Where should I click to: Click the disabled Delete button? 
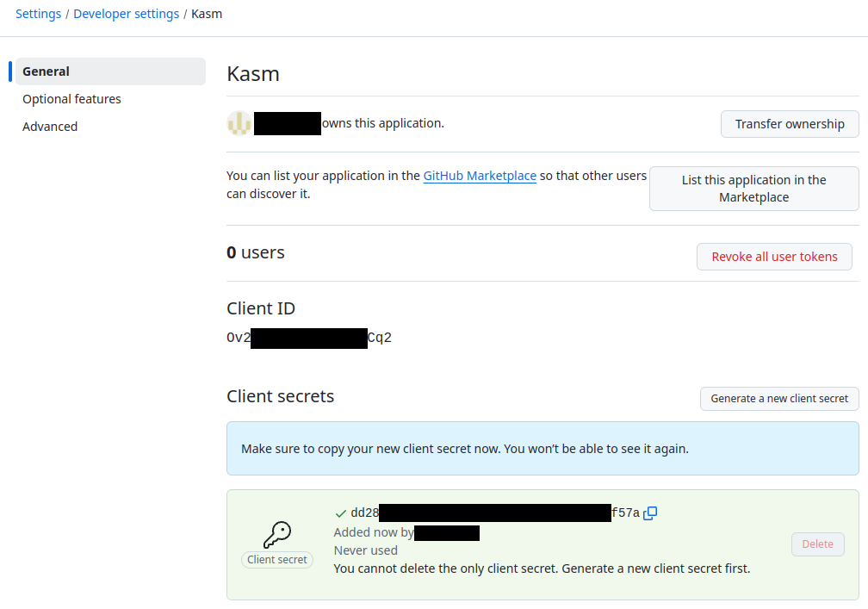tap(817, 544)
